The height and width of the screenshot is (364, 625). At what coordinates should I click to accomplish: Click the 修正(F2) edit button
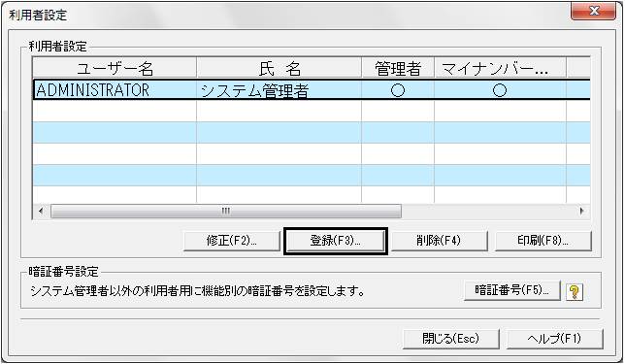[x=232, y=241]
